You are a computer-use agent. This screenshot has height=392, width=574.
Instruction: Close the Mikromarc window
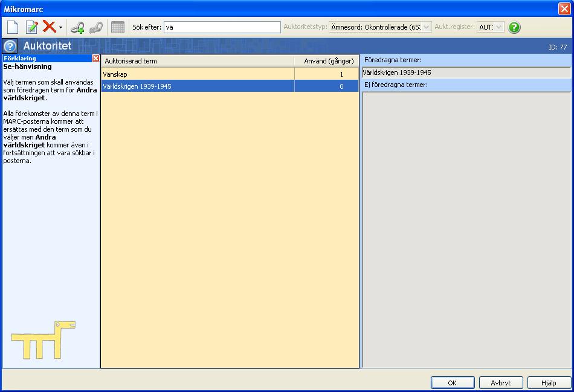564,9
